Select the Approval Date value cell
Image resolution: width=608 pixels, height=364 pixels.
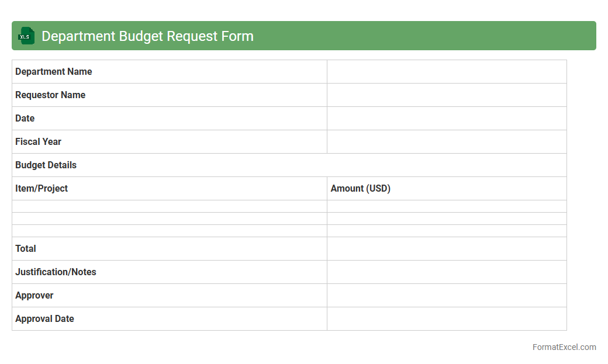click(447, 319)
